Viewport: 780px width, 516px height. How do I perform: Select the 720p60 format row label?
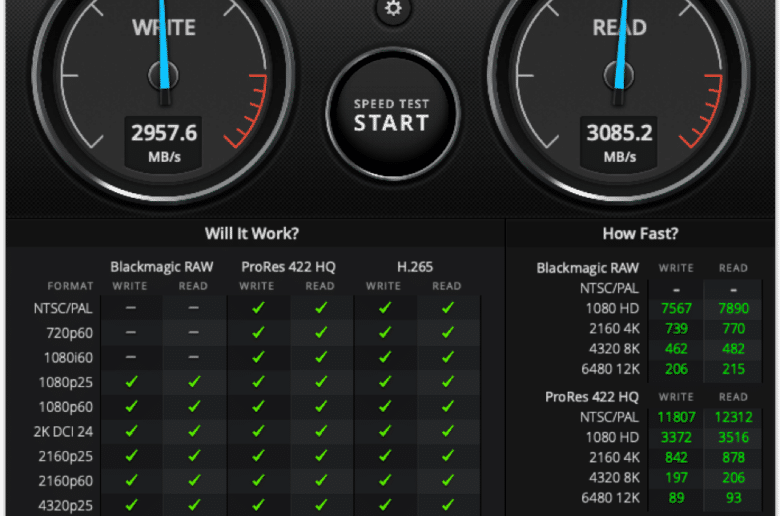69,333
